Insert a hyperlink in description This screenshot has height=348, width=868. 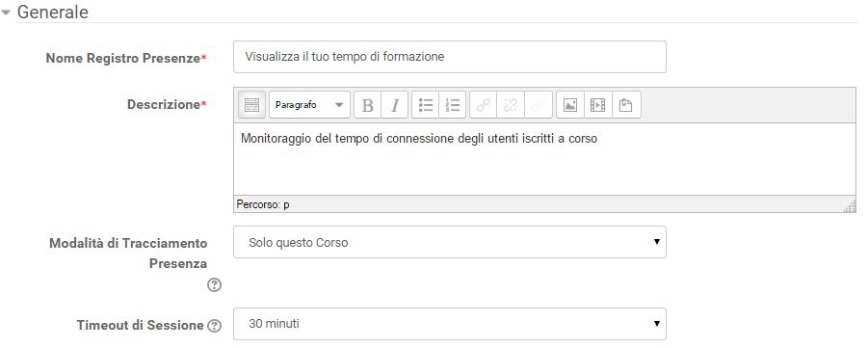point(484,105)
